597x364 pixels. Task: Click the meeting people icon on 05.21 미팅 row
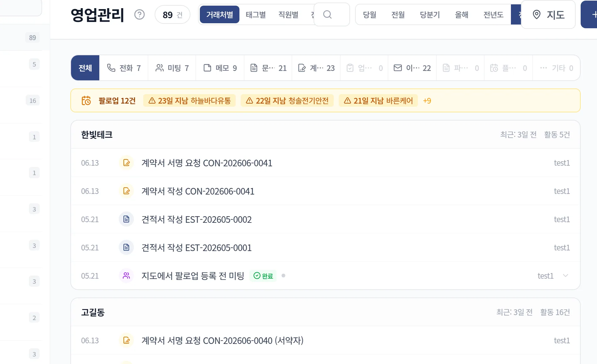pos(126,276)
